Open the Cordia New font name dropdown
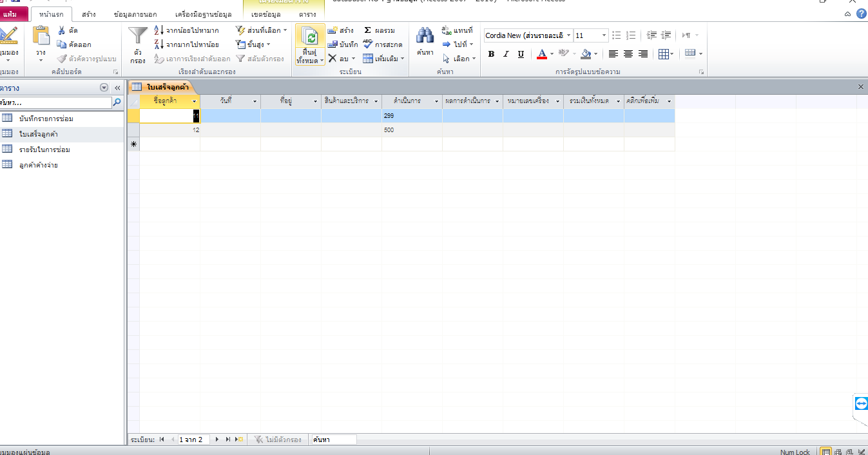868x455 pixels. 568,35
